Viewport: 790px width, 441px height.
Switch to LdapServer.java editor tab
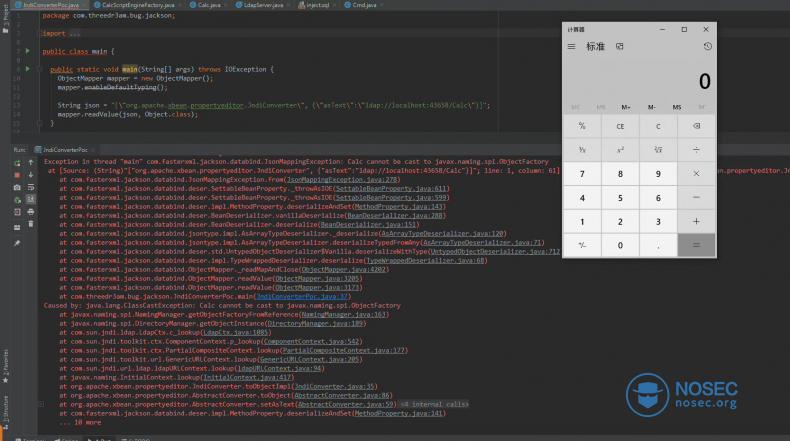click(x=262, y=5)
